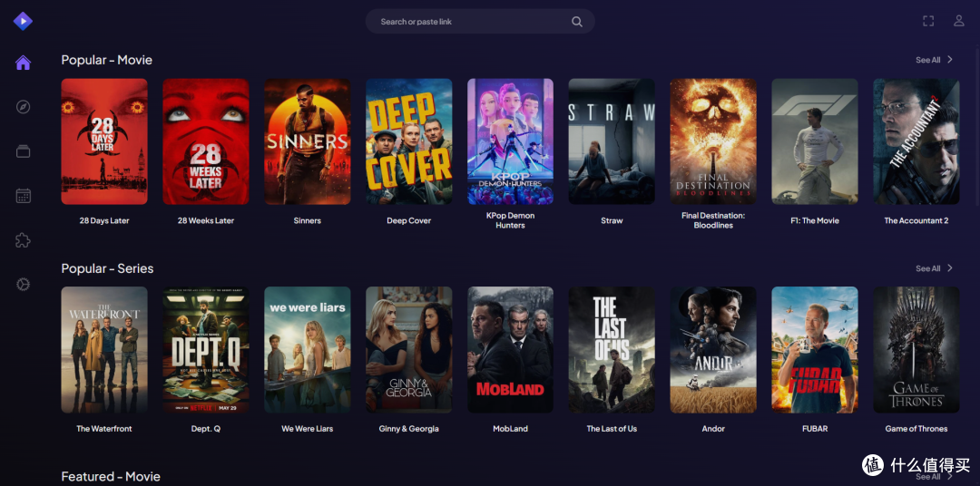The image size is (980, 486).
Task: Click the 'KPop Demon Hunters' title text
Action: tap(510, 220)
